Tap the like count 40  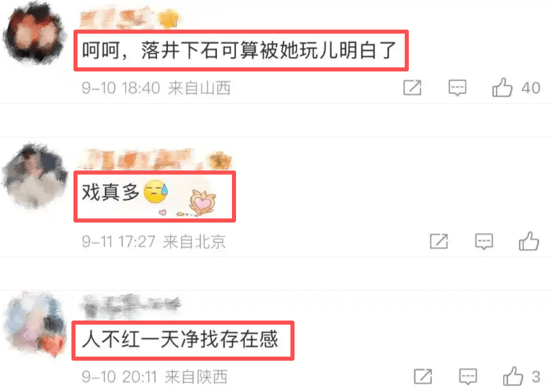pyautogui.click(x=531, y=88)
